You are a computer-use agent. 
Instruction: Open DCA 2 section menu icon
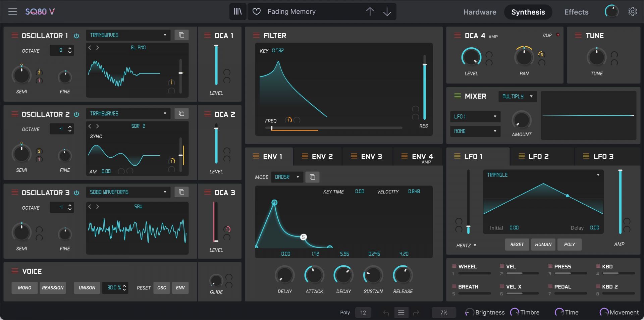pos(208,114)
